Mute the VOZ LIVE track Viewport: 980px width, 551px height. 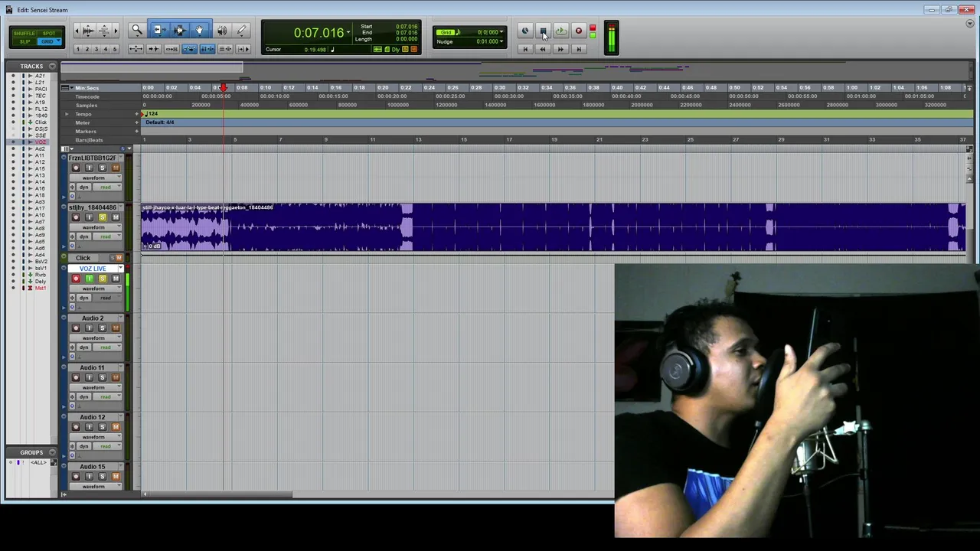click(x=116, y=279)
